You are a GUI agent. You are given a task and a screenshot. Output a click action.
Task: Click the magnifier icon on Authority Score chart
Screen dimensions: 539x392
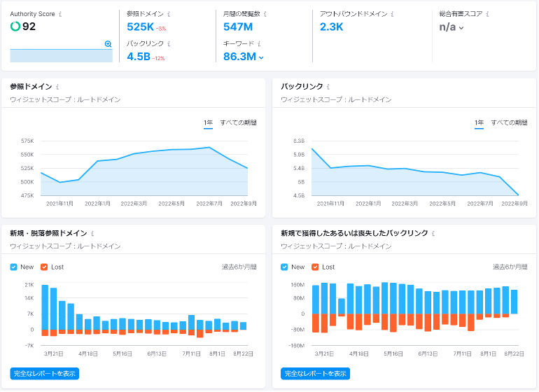point(108,44)
